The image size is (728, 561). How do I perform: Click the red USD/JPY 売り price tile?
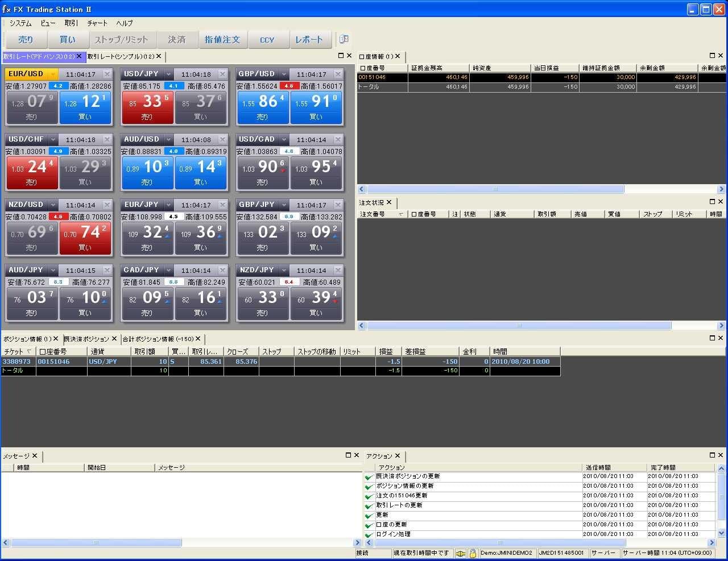coord(147,107)
